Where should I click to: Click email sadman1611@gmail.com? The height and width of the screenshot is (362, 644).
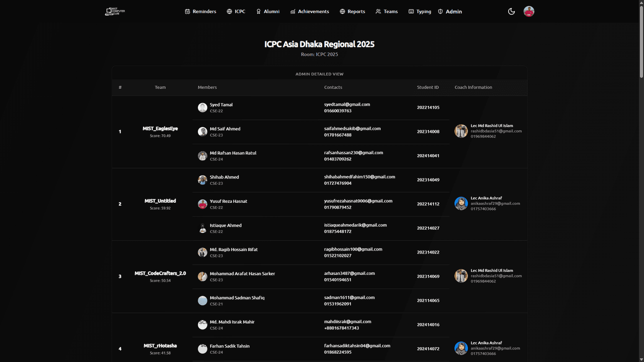pos(349,297)
